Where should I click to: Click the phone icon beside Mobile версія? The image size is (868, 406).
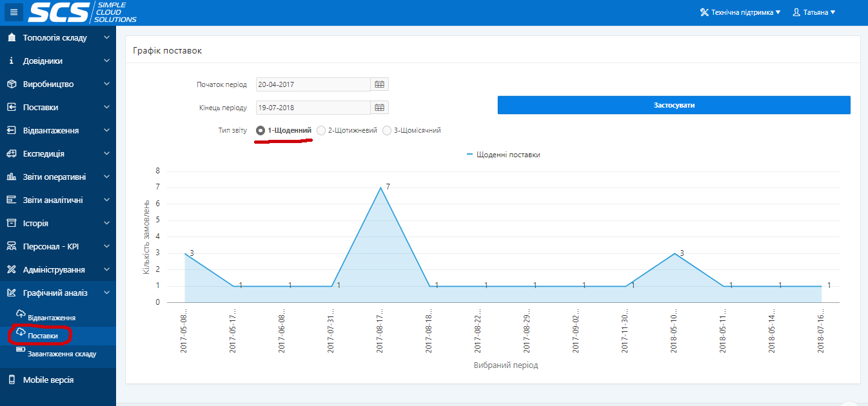tap(11, 380)
